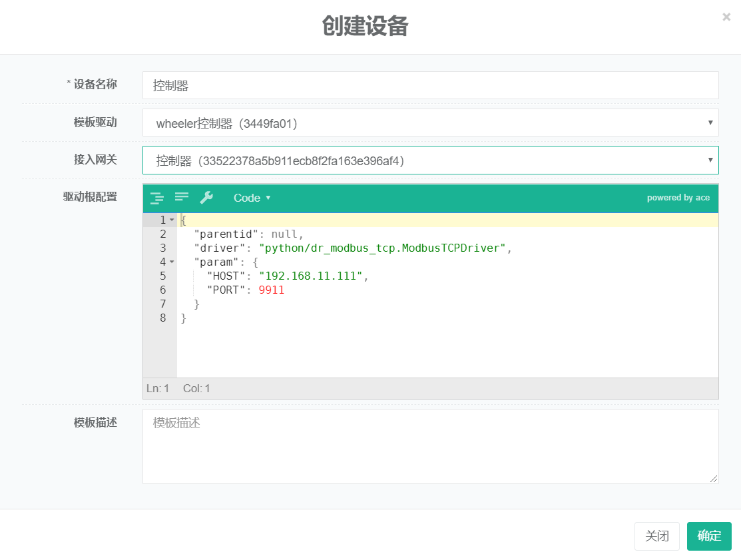The width and height of the screenshot is (741, 560).
Task: Open the 模板驱动 dropdown
Action: coord(431,123)
